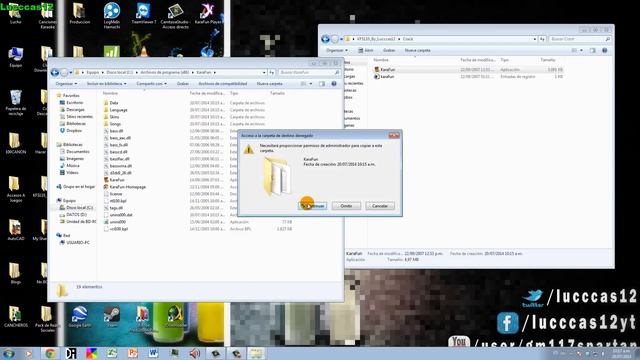Click 'Nueva carpeta' in KaraFun folder window
Image resolution: width=640 pixels, height=360 pixels.
tap(269, 84)
